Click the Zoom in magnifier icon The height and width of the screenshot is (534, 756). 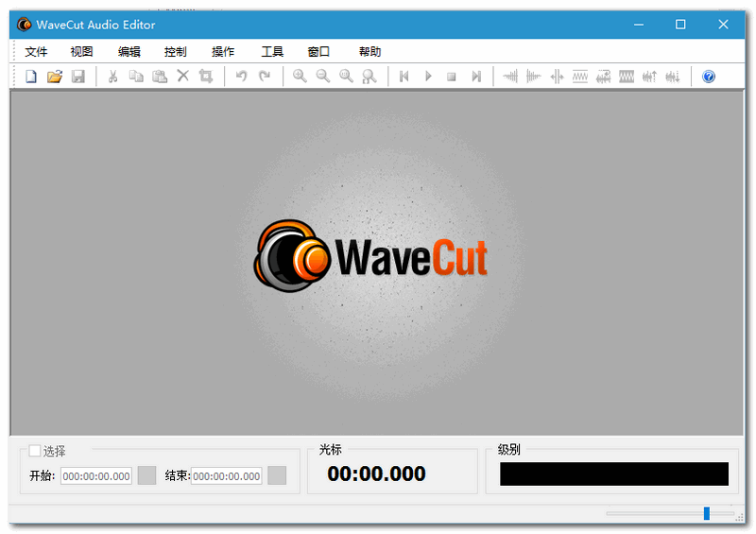(300, 77)
